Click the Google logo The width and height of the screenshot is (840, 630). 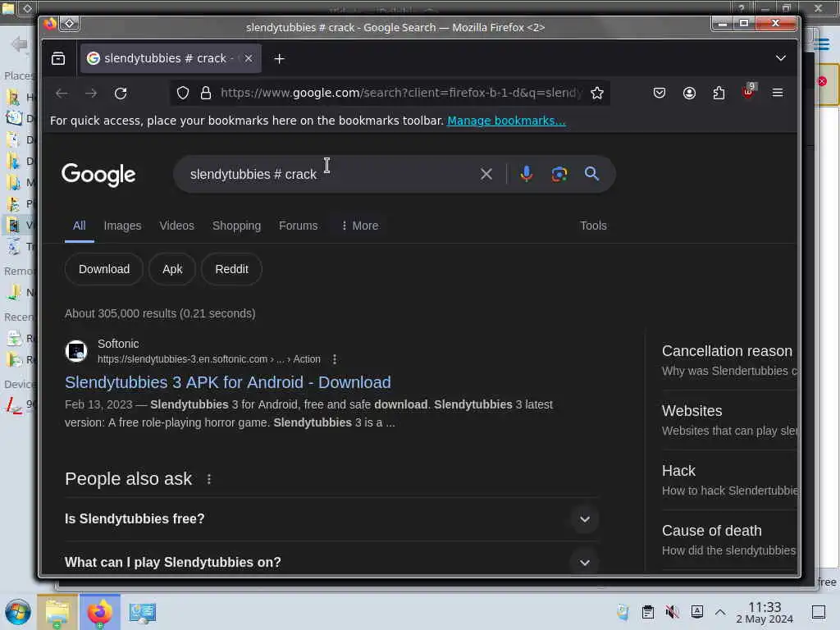98,175
